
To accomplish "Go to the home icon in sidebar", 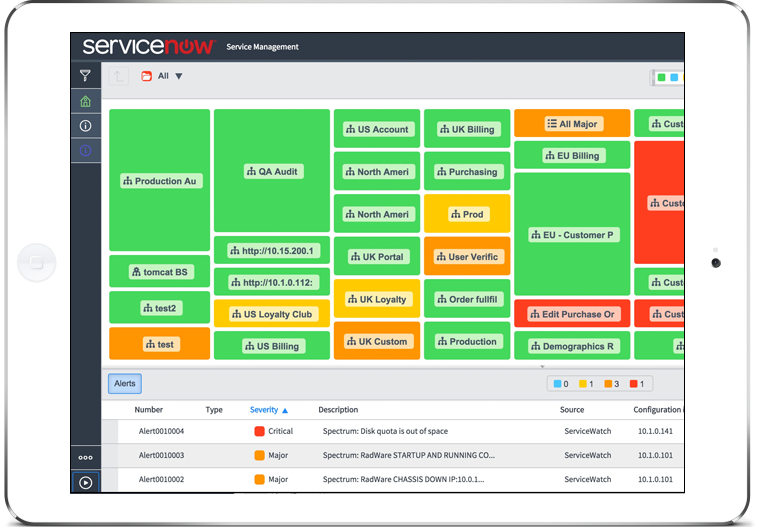I will [x=86, y=101].
